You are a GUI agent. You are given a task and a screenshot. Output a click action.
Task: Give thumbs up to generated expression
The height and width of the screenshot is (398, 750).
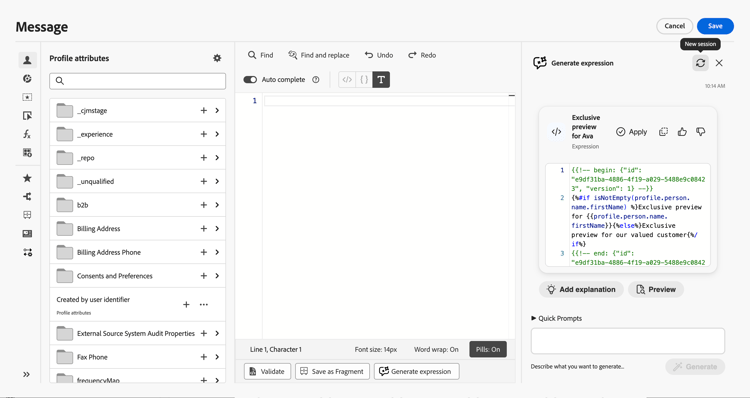coord(682,132)
